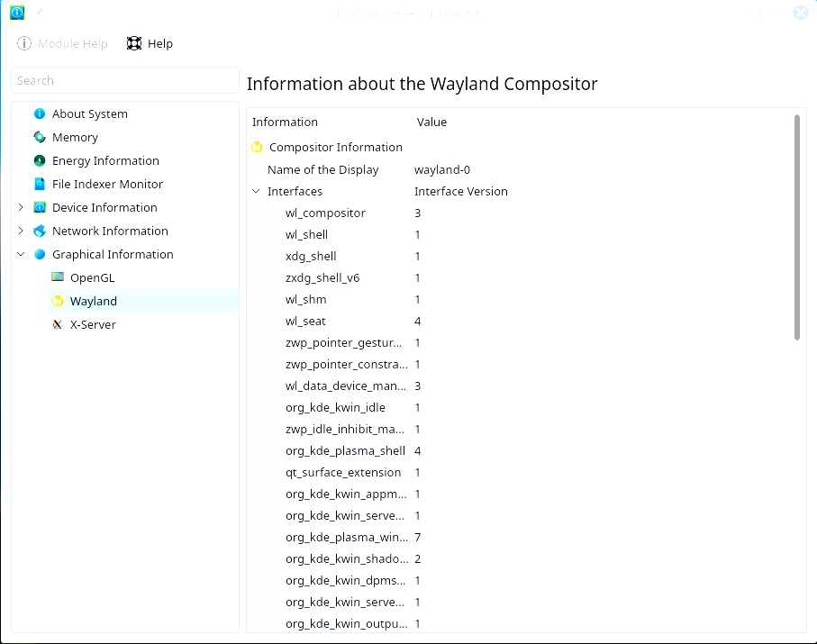The height and width of the screenshot is (644, 817).
Task: Open Module Help from the toolbar
Action: click(63, 44)
